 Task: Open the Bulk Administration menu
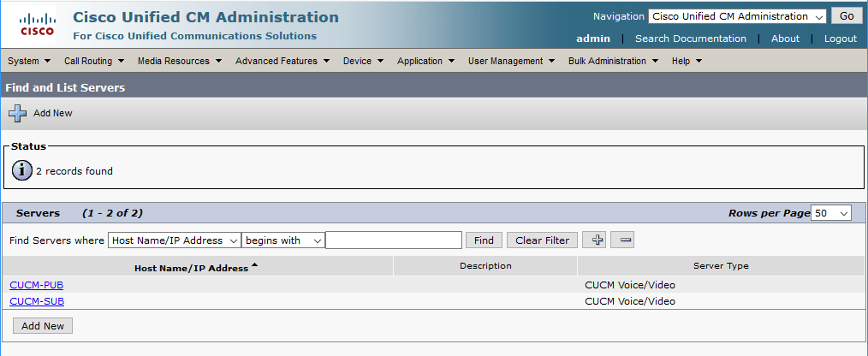click(614, 61)
